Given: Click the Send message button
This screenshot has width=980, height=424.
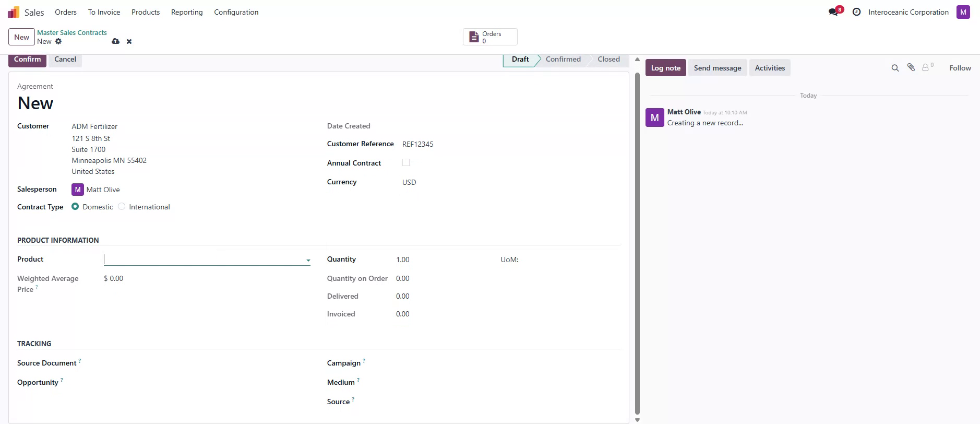Looking at the screenshot, I should click(x=718, y=68).
